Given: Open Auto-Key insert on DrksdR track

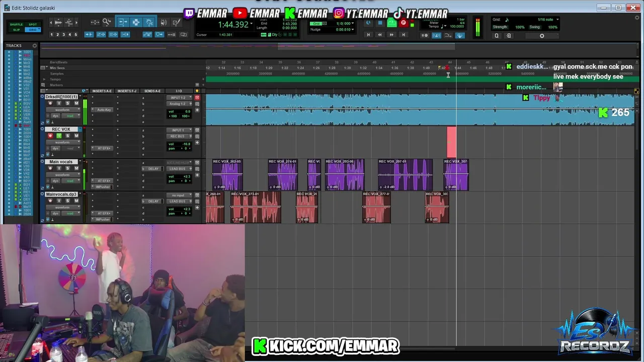Looking at the screenshot, I should (104, 110).
